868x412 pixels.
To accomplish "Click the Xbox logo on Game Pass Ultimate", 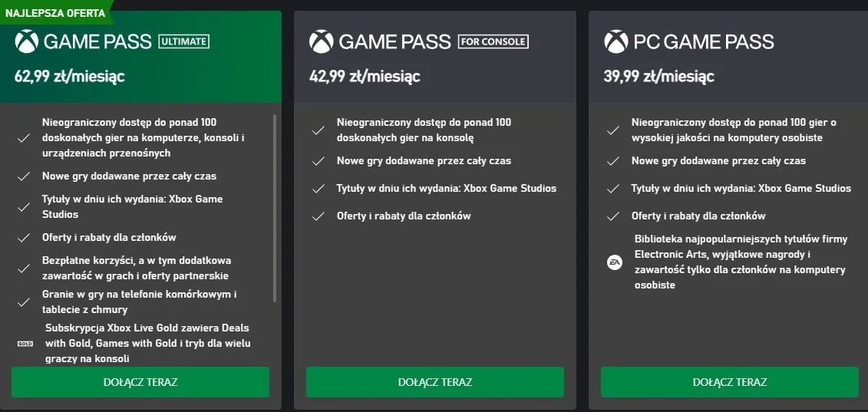I will tap(26, 41).
